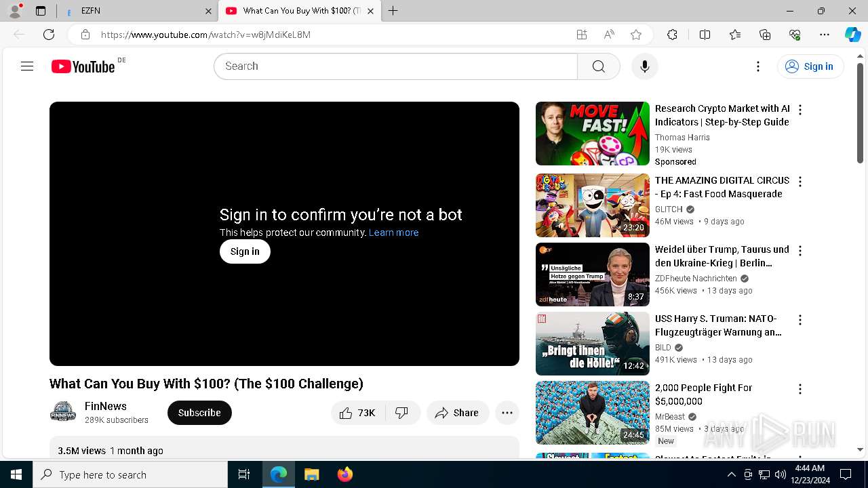Viewport: 868px width, 488px height.
Task: Open Edge extensions puzzle icon
Action: 672,35
